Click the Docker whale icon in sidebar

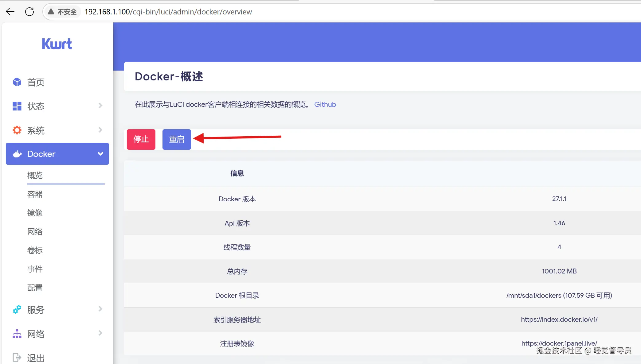pyautogui.click(x=18, y=154)
